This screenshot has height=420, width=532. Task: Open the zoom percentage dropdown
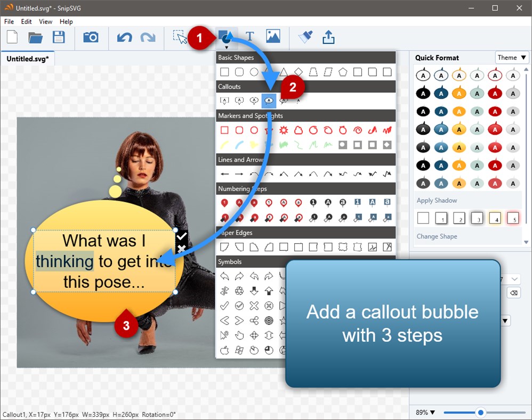pos(424,412)
